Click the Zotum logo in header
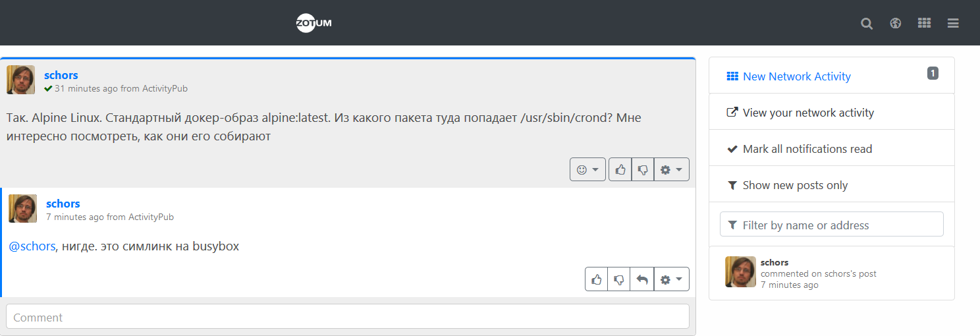This screenshot has height=336, width=980. pos(313,23)
